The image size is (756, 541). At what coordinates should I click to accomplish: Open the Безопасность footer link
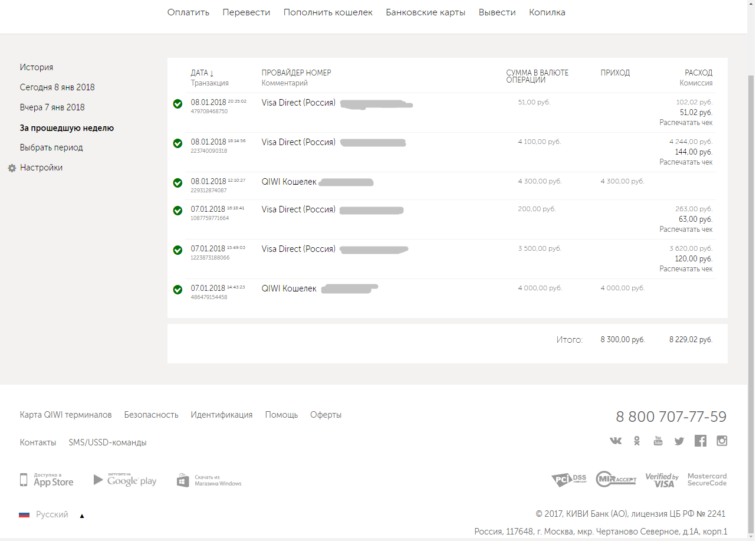point(151,415)
